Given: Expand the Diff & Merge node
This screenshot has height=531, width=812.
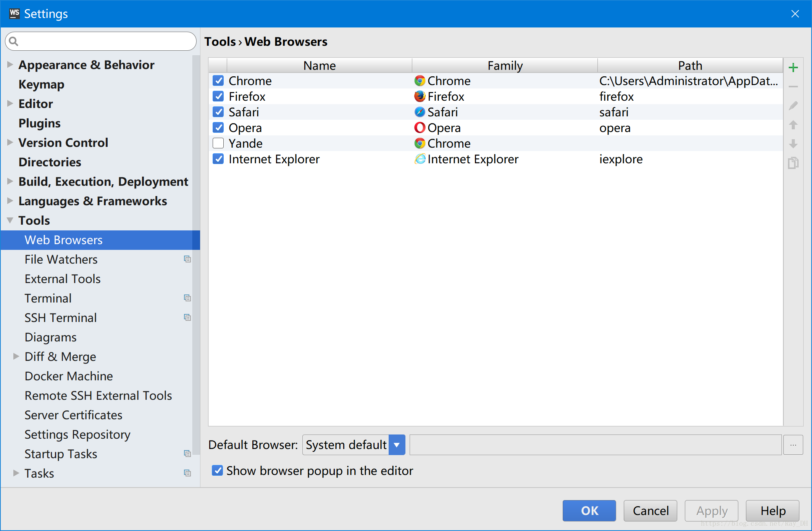Looking at the screenshot, I should click(16, 357).
